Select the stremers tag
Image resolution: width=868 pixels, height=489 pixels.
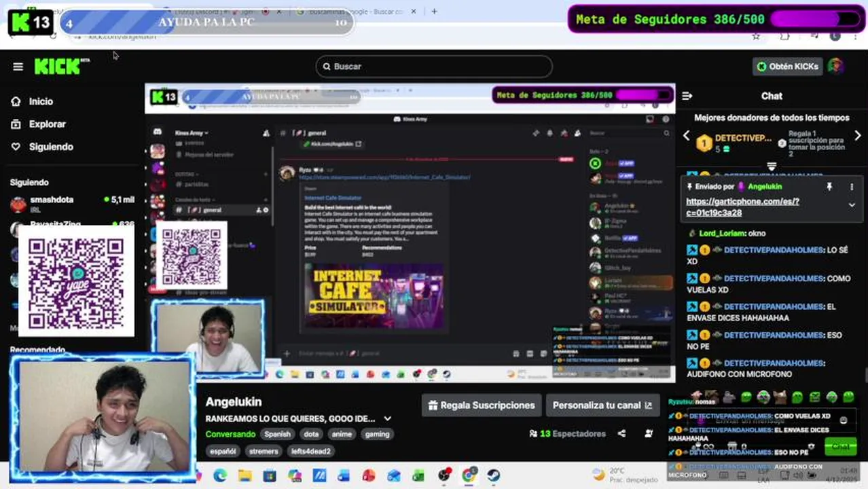(264, 451)
